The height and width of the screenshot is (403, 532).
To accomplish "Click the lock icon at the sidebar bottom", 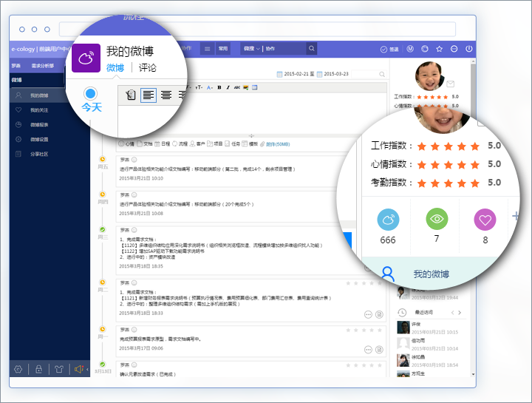I will (x=38, y=369).
